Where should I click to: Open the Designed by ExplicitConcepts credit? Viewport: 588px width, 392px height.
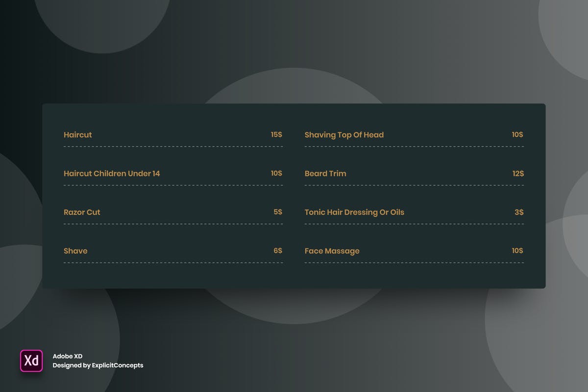coord(98,365)
